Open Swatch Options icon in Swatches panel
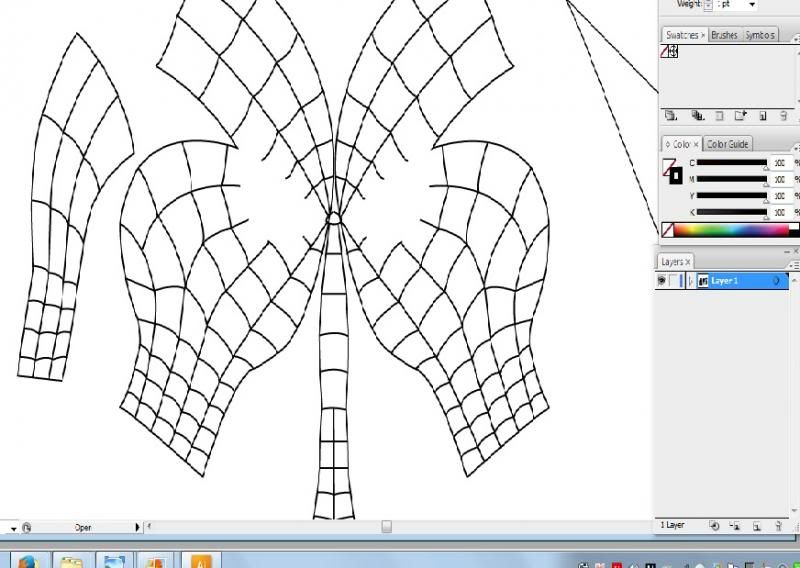The height and width of the screenshot is (568, 800). click(719, 116)
